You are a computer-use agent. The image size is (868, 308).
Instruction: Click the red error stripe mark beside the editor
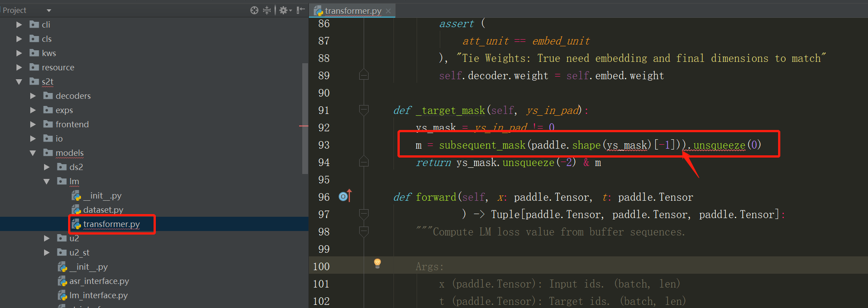(x=304, y=126)
